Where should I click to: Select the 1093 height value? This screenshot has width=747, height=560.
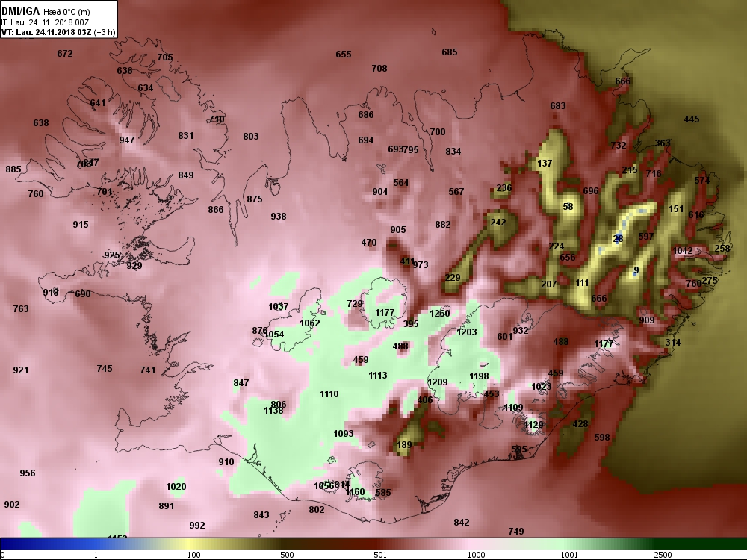point(343,433)
